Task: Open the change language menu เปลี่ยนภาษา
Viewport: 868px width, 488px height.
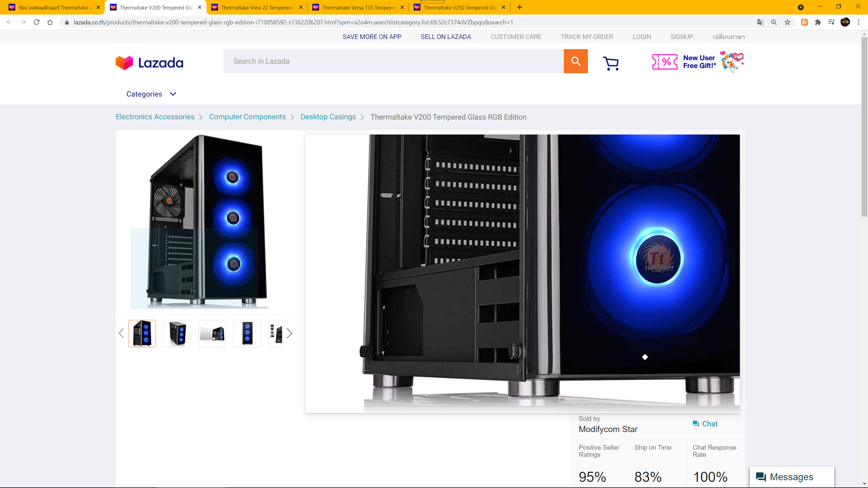Action: point(729,37)
